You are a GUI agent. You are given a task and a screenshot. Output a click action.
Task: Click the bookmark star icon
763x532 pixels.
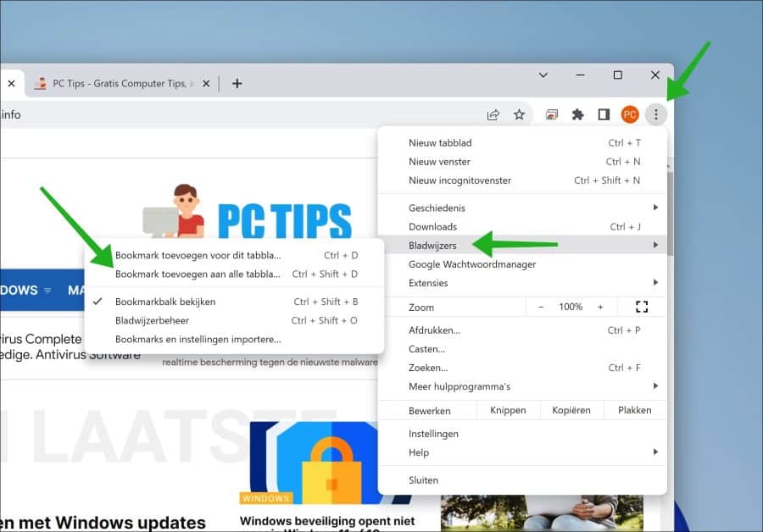tap(519, 114)
